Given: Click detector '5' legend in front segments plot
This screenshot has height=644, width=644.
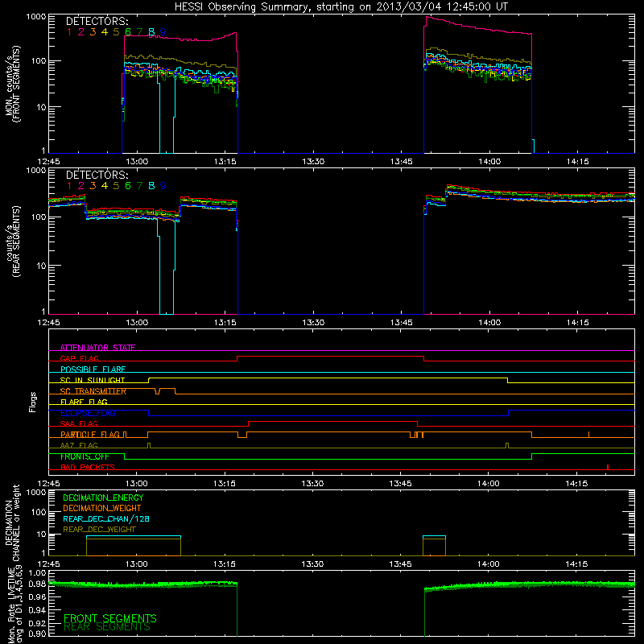Looking at the screenshot, I should pos(116,32).
